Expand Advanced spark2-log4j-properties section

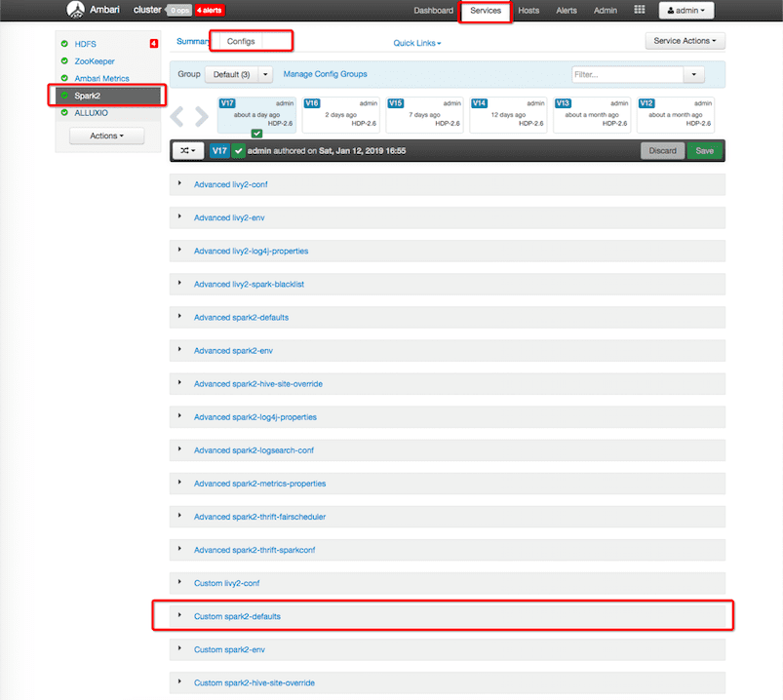(447, 417)
